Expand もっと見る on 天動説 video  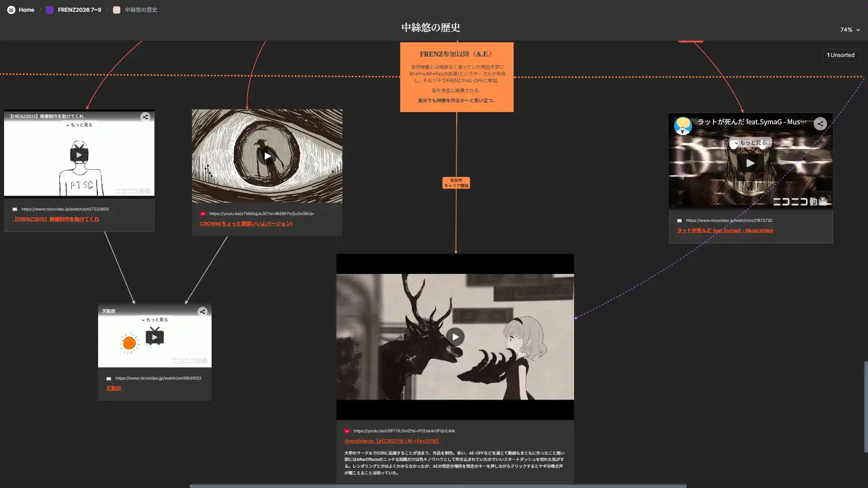[x=155, y=320]
